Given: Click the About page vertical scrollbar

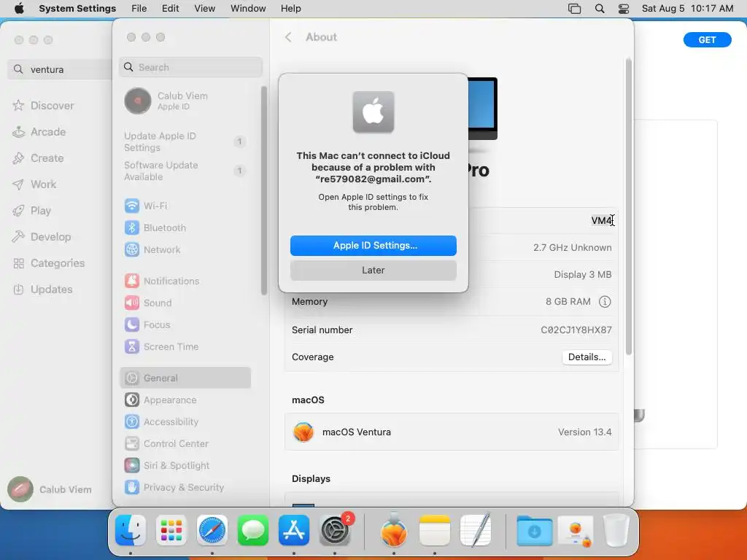Looking at the screenshot, I should [x=628, y=207].
